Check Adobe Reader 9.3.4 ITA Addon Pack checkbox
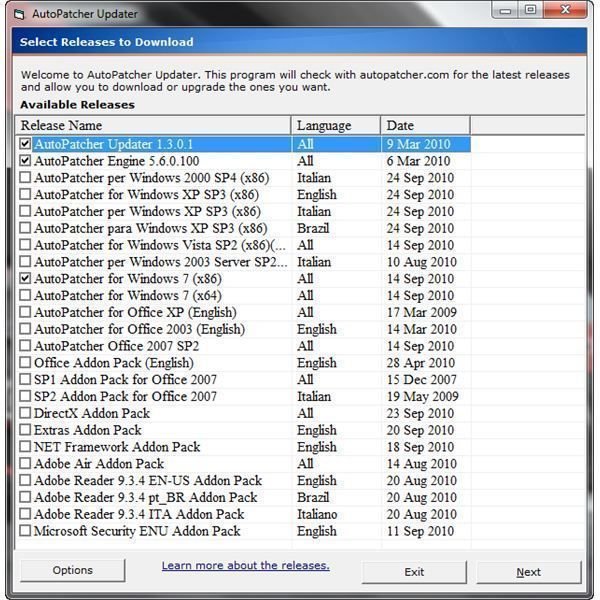The width and height of the screenshot is (600, 600). (25, 514)
